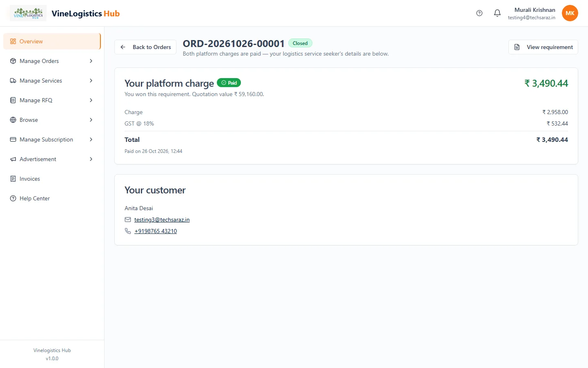
Task: Open the Invoices menu item
Action: [52, 179]
